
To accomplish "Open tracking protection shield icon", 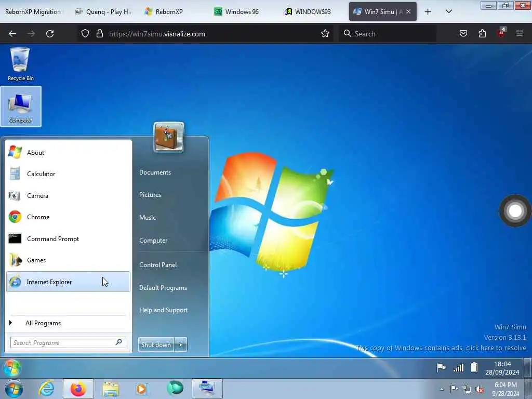I will coord(85,34).
